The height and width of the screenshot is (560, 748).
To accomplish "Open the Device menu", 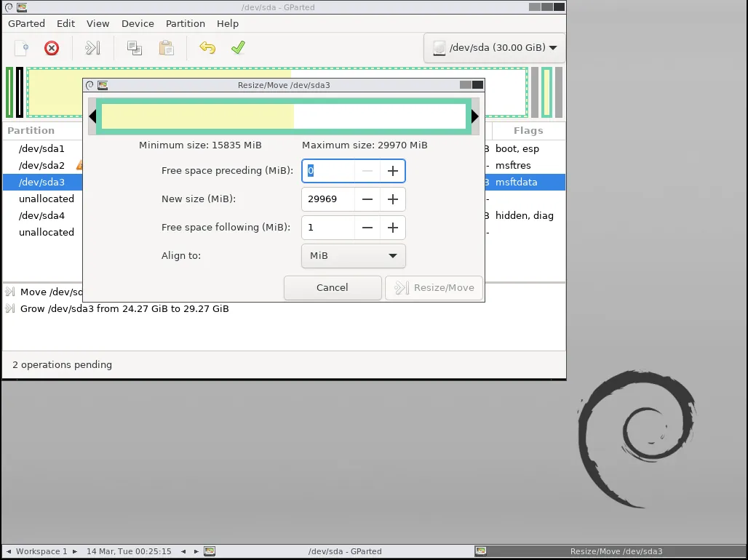I will pos(138,23).
